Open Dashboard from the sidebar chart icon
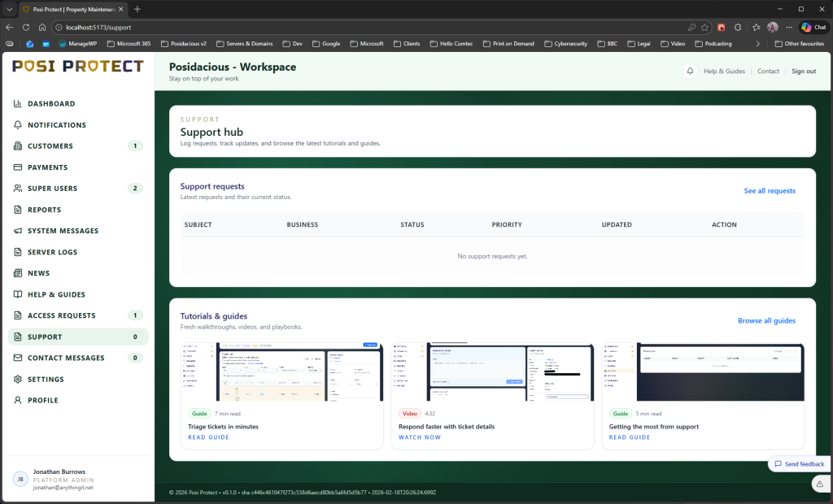Viewport: 833px width, 504px height. click(18, 104)
